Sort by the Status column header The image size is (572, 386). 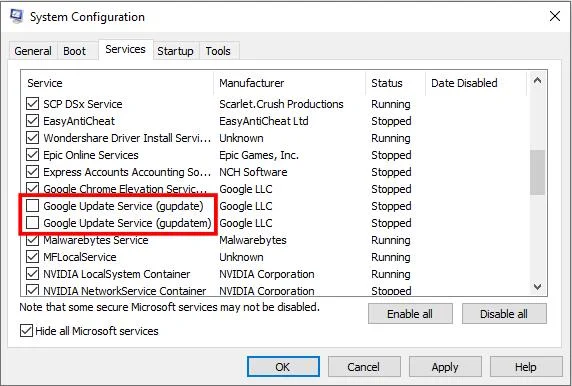click(x=396, y=83)
